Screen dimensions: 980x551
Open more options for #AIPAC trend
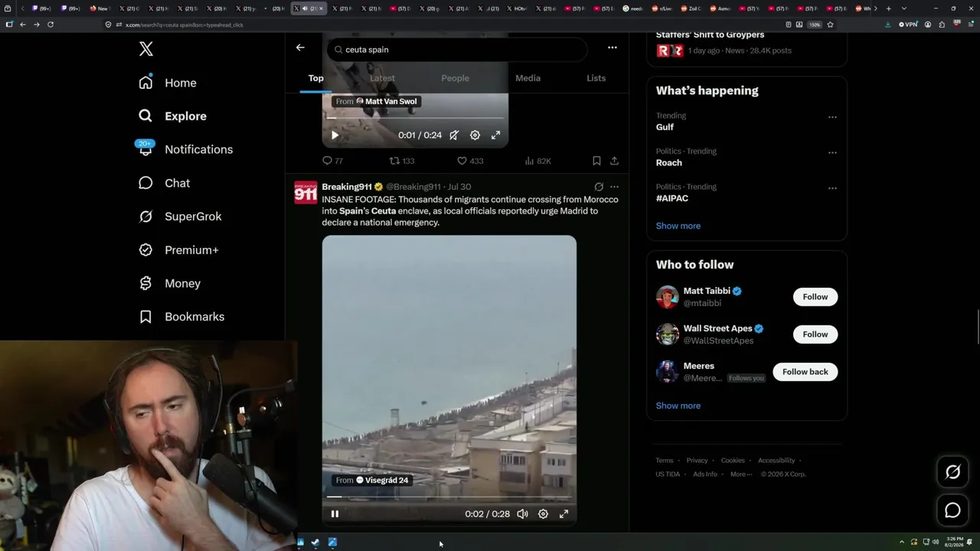tap(832, 187)
